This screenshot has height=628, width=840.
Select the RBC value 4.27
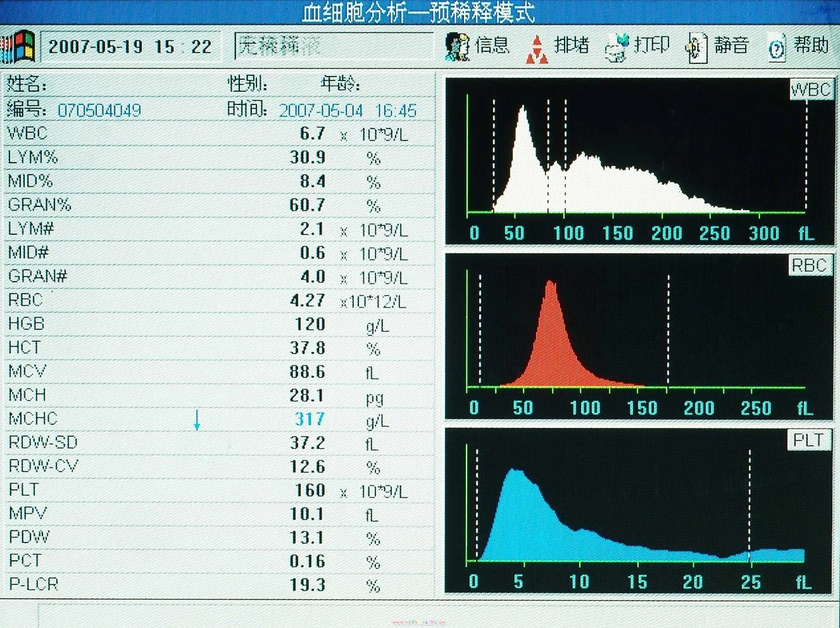[308, 300]
